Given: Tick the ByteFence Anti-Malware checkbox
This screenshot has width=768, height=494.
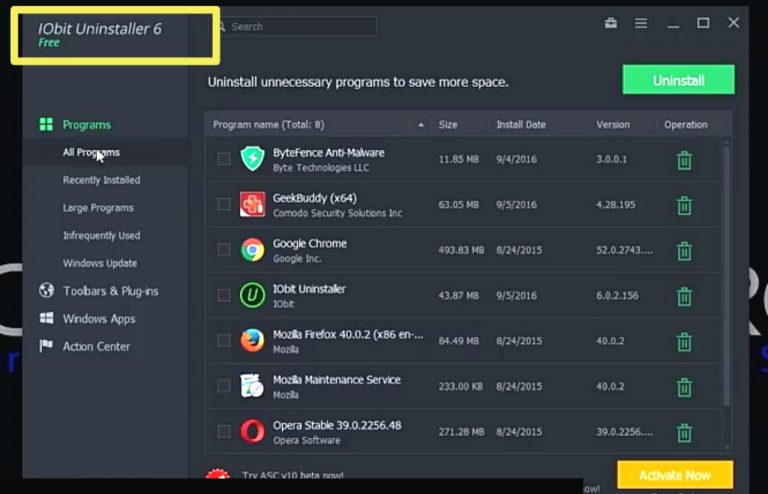Looking at the screenshot, I should [x=224, y=159].
